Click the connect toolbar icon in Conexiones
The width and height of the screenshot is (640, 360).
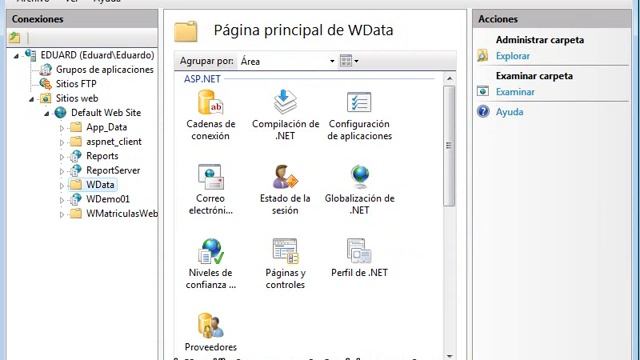click(x=15, y=38)
